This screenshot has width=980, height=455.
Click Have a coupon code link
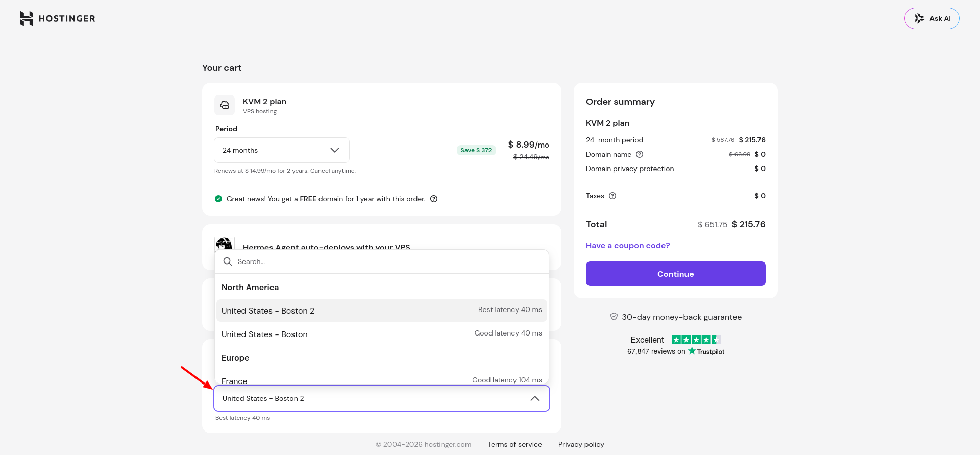pos(628,246)
